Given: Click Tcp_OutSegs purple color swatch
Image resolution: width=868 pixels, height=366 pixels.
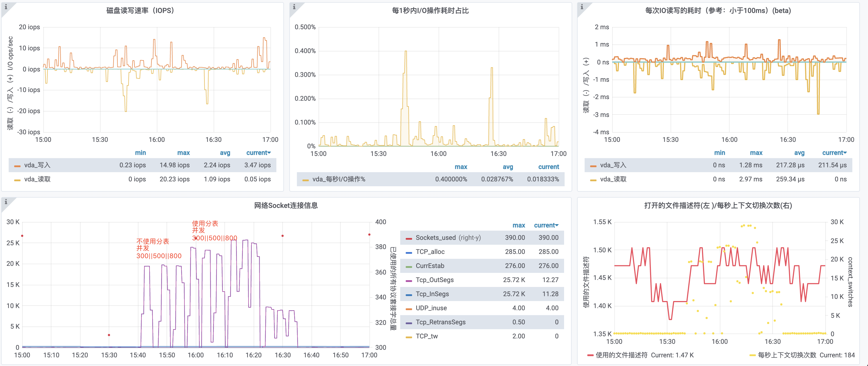Looking at the screenshot, I should pos(409,281).
